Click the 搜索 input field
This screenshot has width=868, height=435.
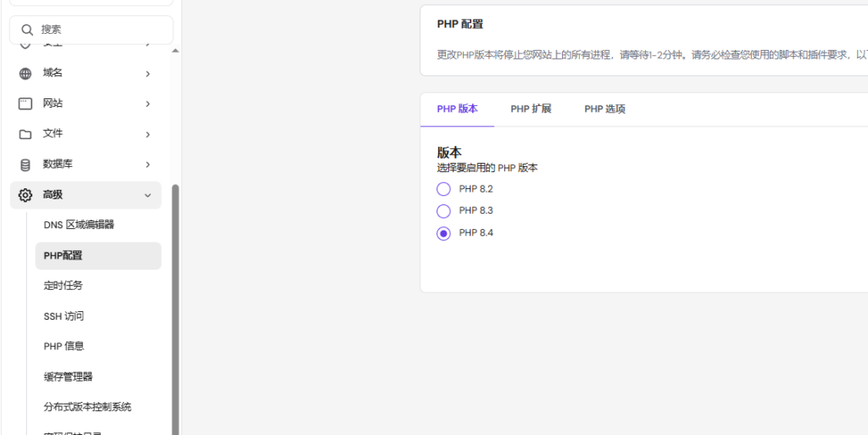[x=102, y=30]
